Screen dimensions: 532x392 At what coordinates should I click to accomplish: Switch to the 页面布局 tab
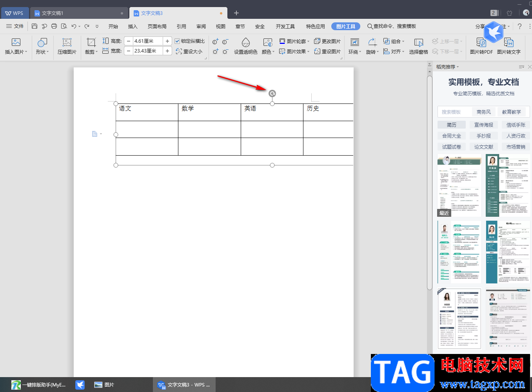pos(157,26)
